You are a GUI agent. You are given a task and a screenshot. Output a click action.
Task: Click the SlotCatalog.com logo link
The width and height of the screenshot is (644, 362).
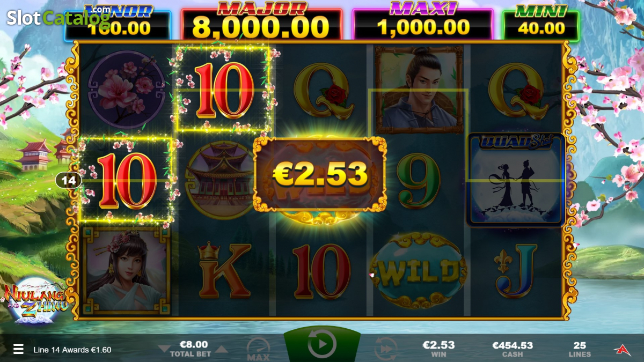[58, 17]
